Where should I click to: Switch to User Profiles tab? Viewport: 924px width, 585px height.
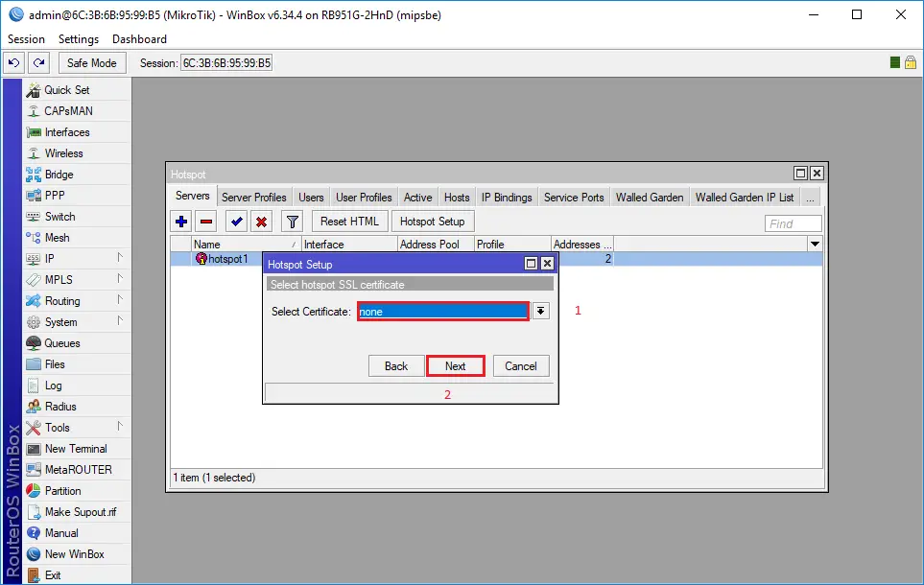[364, 198]
